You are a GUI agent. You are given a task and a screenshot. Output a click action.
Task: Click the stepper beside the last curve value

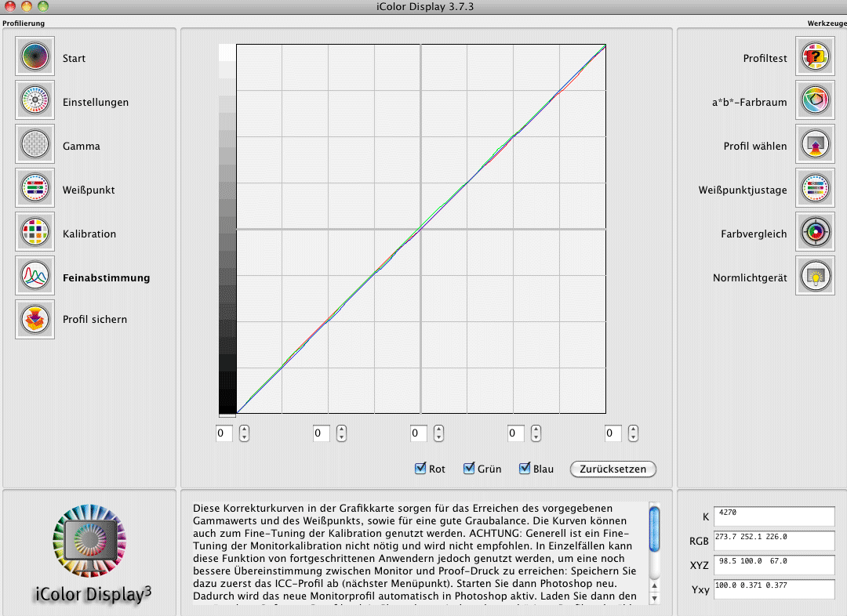pyautogui.click(x=633, y=433)
